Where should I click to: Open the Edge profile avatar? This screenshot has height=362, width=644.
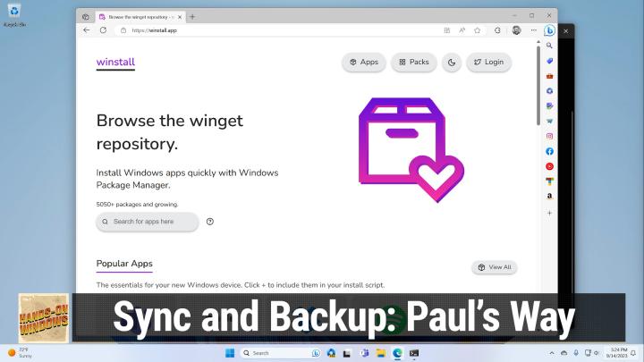516,30
